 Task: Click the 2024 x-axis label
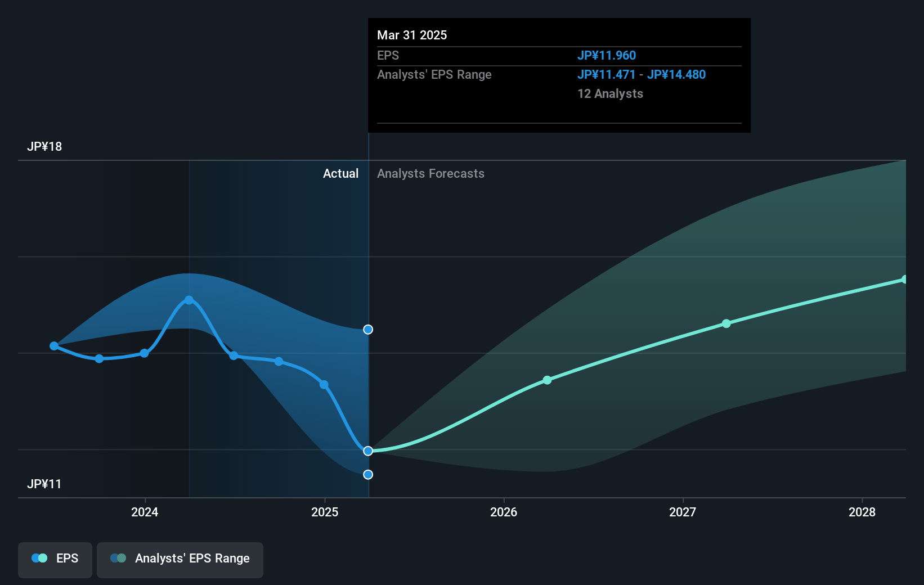(145, 512)
